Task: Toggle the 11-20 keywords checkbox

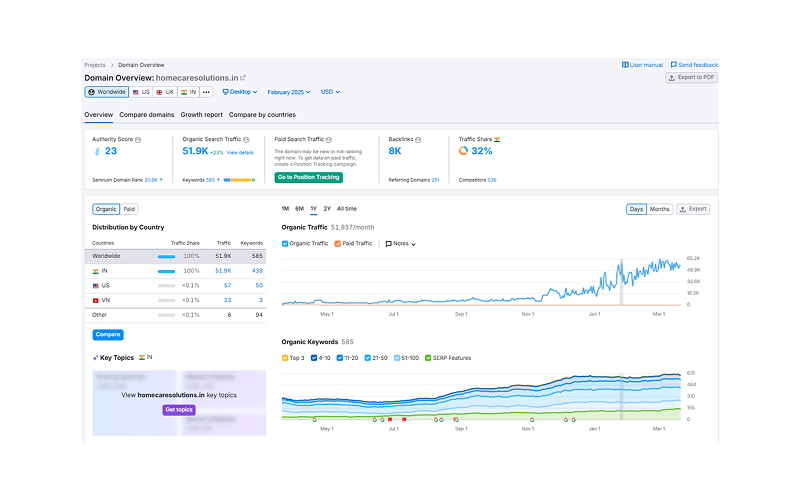Action: coord(340,358)
